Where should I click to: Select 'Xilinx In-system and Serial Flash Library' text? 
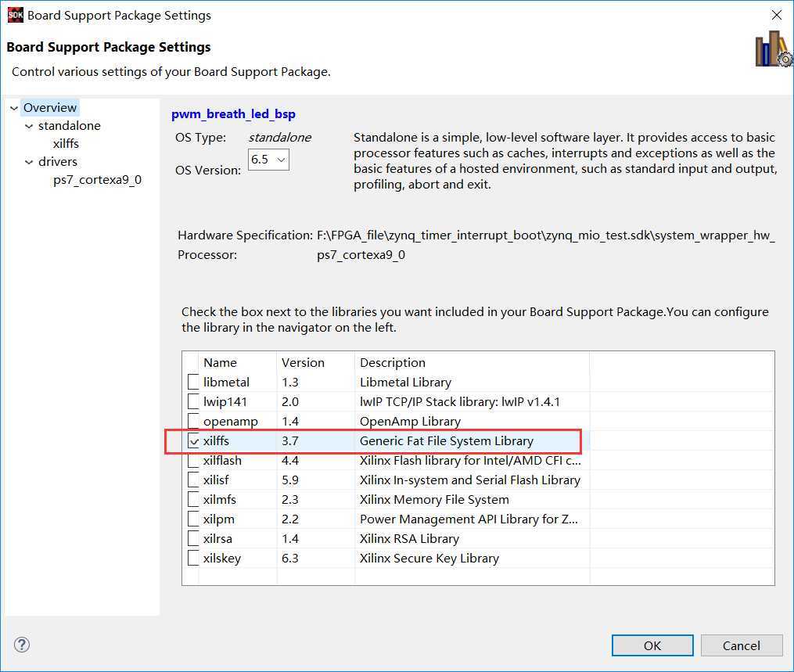(470, 480)
